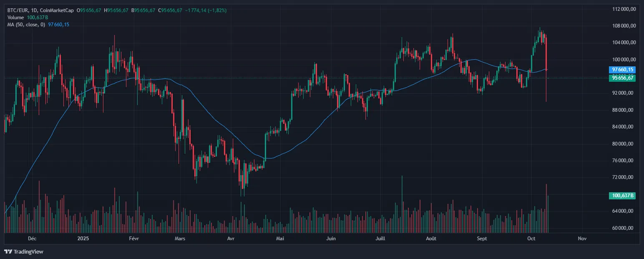Image resolution: width=644 pixels, height=259 pixels.
Task: Click the TradingView logo icon
Action: 8,251
